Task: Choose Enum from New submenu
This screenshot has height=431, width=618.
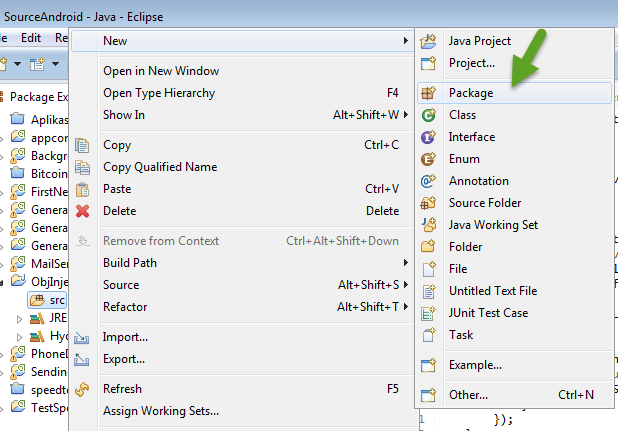Action: pos(514,159)
